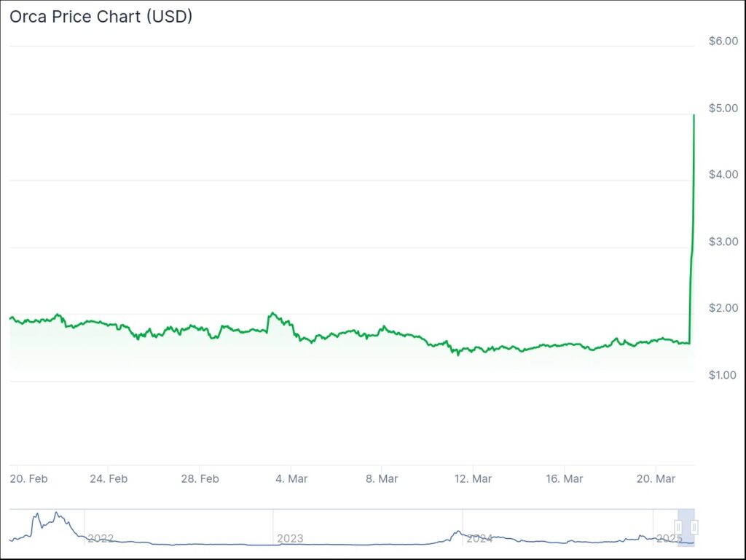Click the 2024 label in the navigator
Image resolution: width=746 pixels, height=560 pixels.
[x=479, y=539]
